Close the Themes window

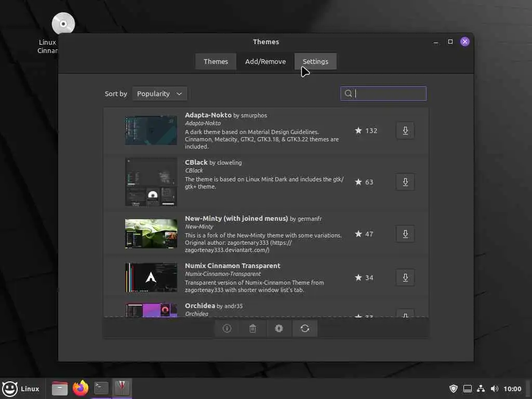click(465, 42)
